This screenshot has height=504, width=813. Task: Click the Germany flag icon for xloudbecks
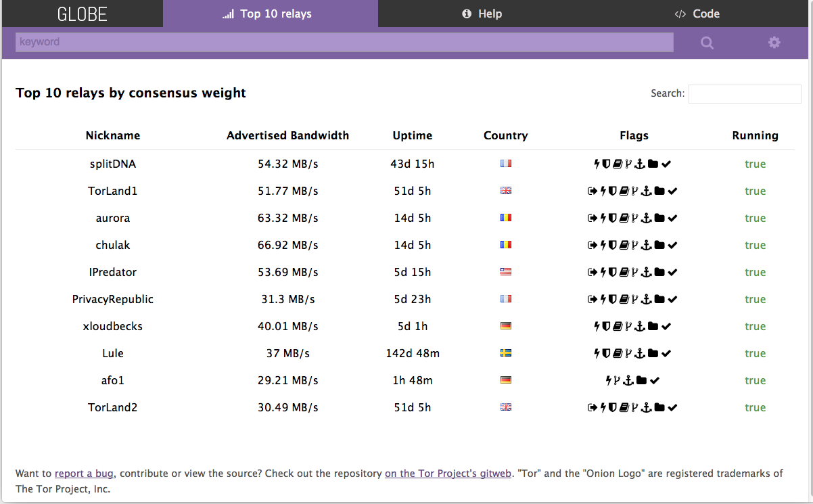point(505,326)
